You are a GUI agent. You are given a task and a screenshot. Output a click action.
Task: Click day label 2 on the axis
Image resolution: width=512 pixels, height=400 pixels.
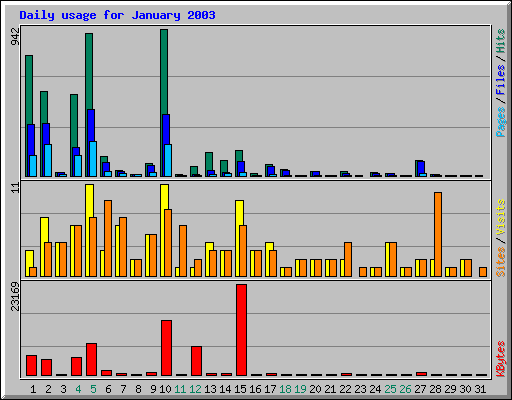(x=48, y=389)
